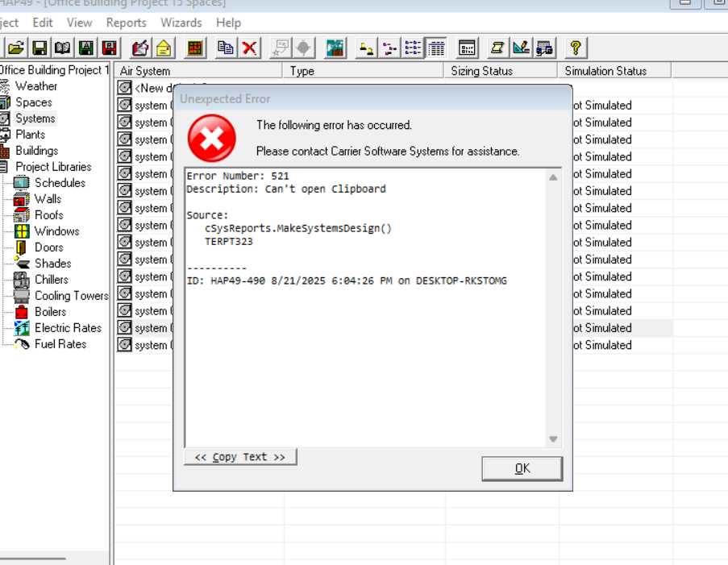Select Weather in the project tree

36,86
